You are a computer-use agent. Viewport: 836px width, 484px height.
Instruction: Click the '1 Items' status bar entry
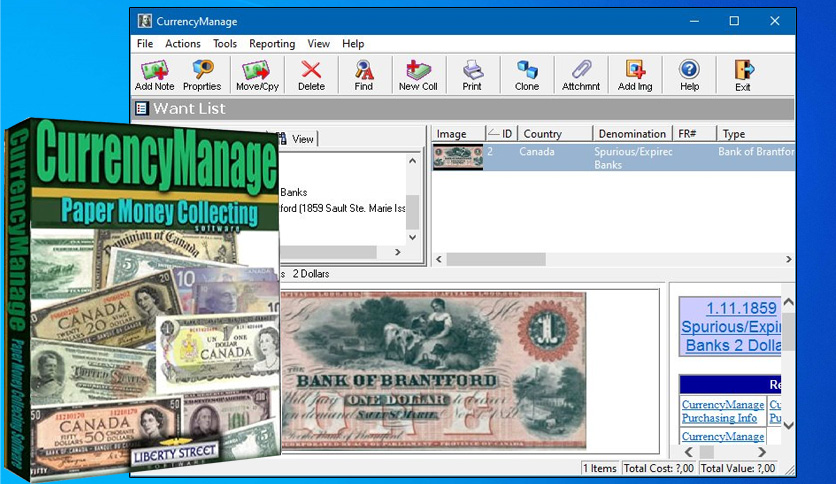coord(599,468)
